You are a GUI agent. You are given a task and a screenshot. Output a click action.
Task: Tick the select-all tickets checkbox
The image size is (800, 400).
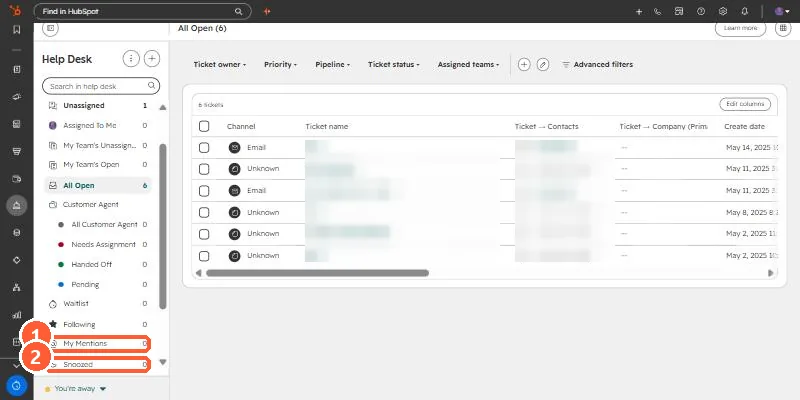[x=204, y=126]
